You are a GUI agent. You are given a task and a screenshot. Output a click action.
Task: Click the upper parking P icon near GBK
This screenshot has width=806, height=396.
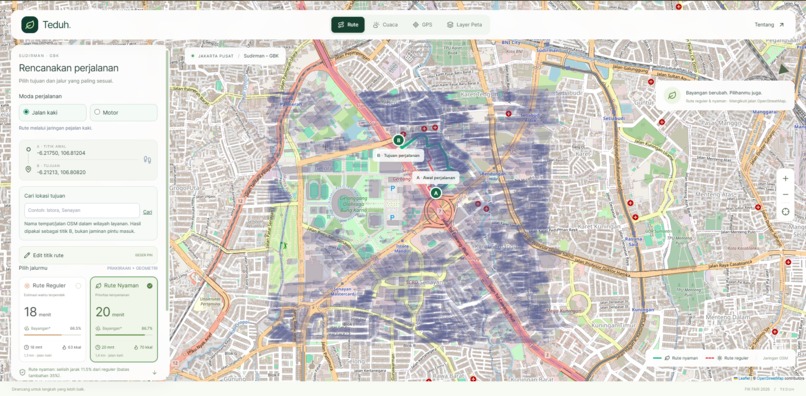[393, 189]
